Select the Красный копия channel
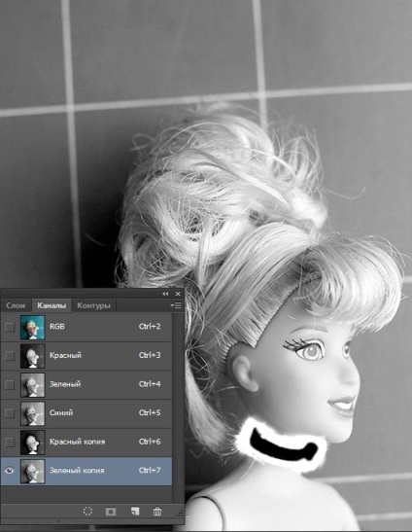This screenshot has width=412, height=532. click(x=86, y=443)
